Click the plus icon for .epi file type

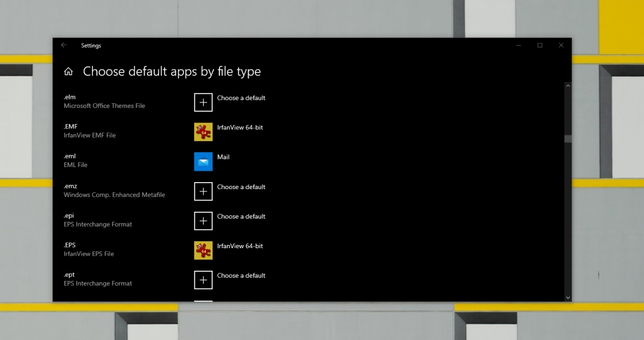(x=203, y=221)
